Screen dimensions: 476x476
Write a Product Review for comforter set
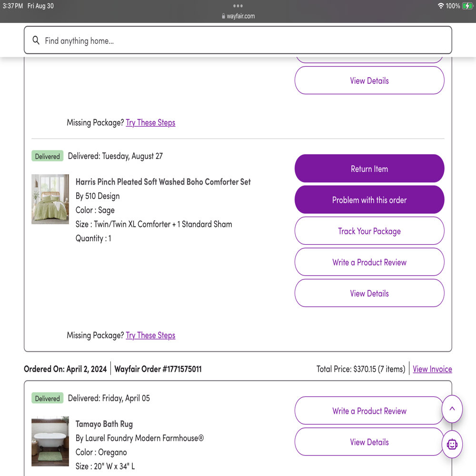(369, 262)
